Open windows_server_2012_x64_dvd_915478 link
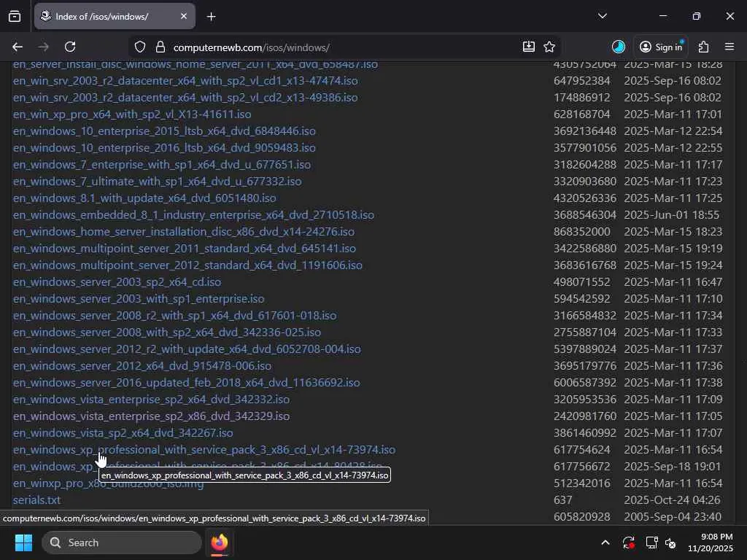Image resolution: width=747 pixels, height=560 pixels. [x=142, y=366]
